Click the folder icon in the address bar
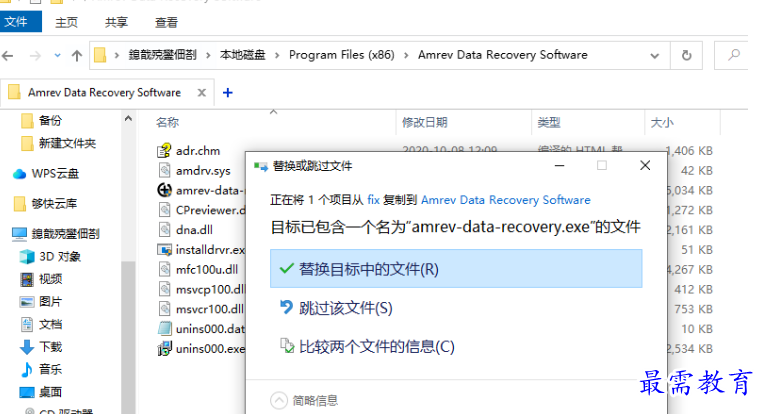761x414 pixels. click(100, 55)
